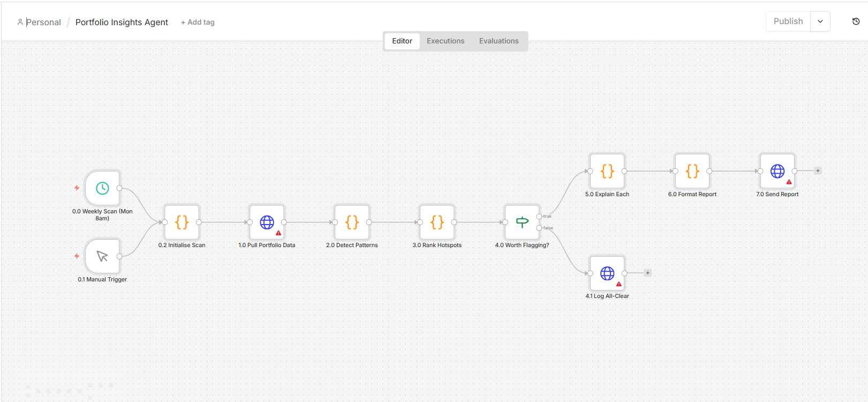
Task: Click the warning triangle on Pull Portfolio Data
Action: [278, 233]
